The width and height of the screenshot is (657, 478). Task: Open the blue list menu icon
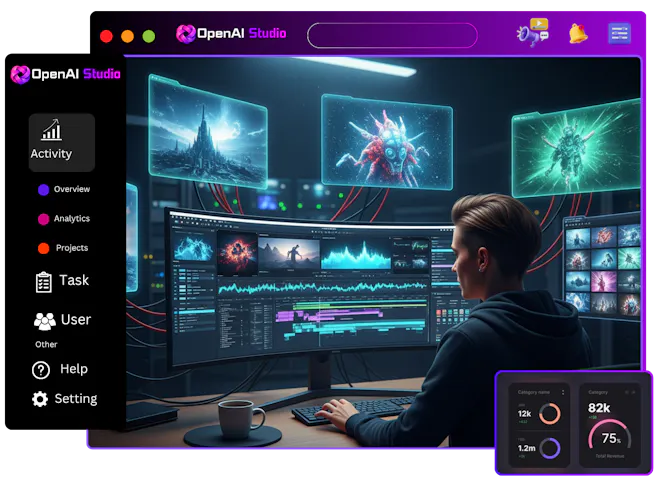(619, 34)
